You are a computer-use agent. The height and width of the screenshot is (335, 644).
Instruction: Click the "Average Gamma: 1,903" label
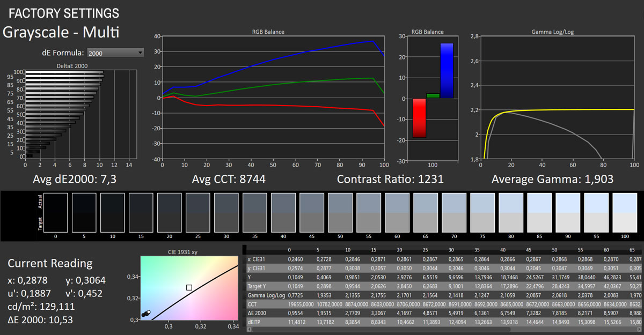tap(553, 179)
